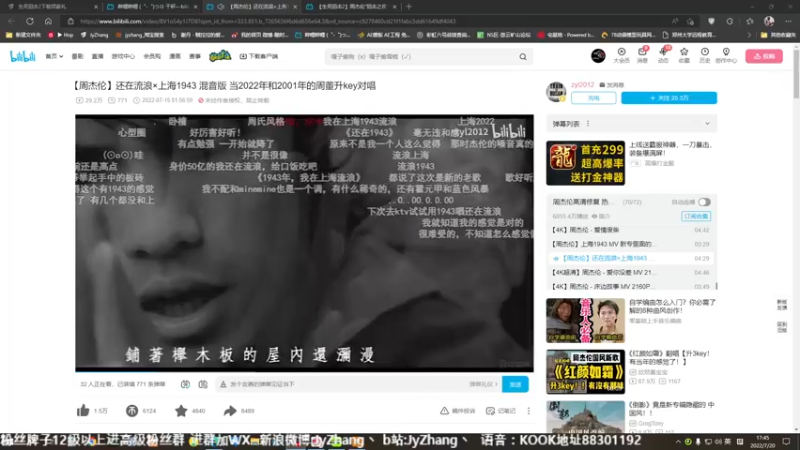Favorite the video with star icon
Screen dimensions: 800x450
click(x=181, y=411)
